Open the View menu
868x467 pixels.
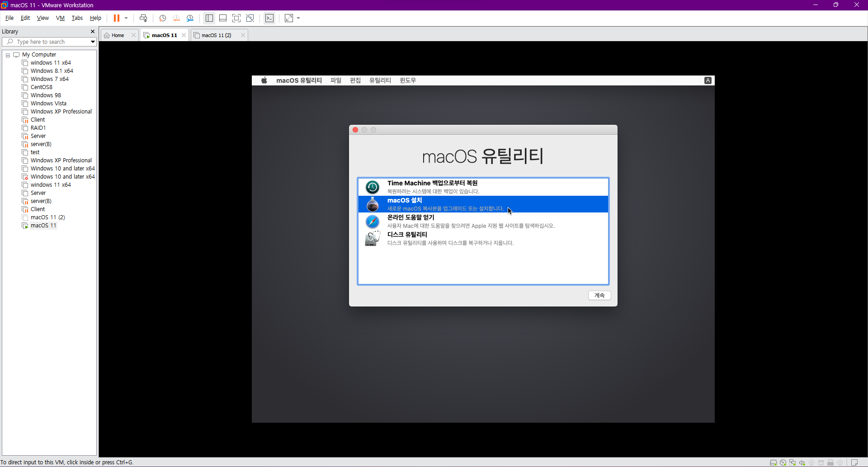(x=43, y=18)
